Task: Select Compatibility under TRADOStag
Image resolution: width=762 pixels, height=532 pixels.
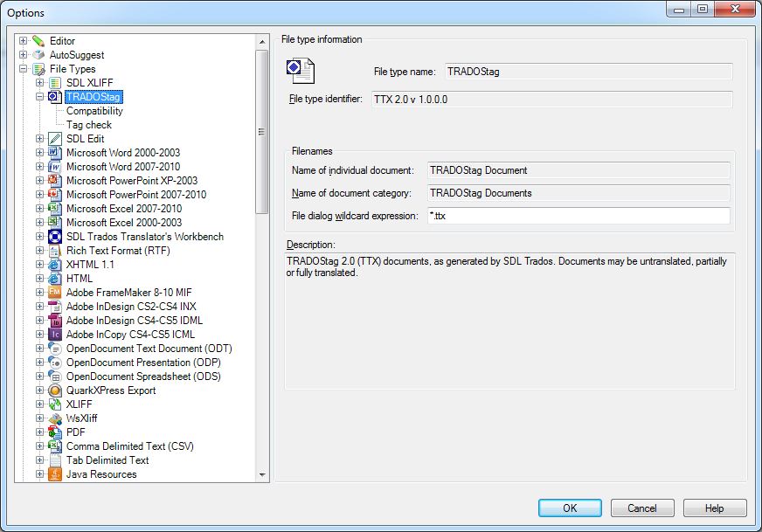Action: [x=94, y=111]
